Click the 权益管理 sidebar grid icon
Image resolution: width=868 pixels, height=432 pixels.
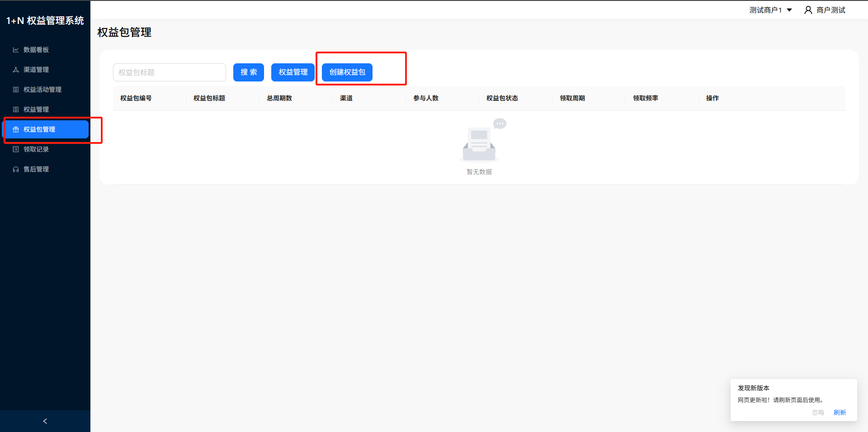(16, 109)
